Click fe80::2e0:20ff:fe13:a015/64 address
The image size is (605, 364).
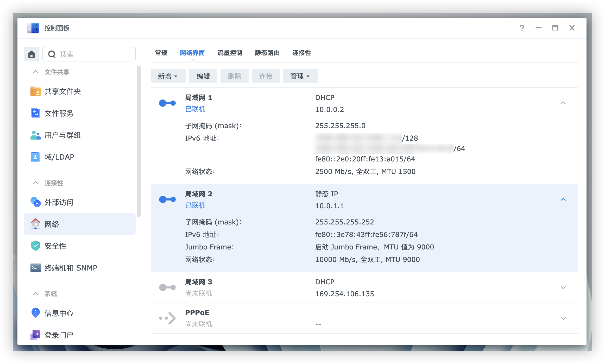(x=365, y=159)
